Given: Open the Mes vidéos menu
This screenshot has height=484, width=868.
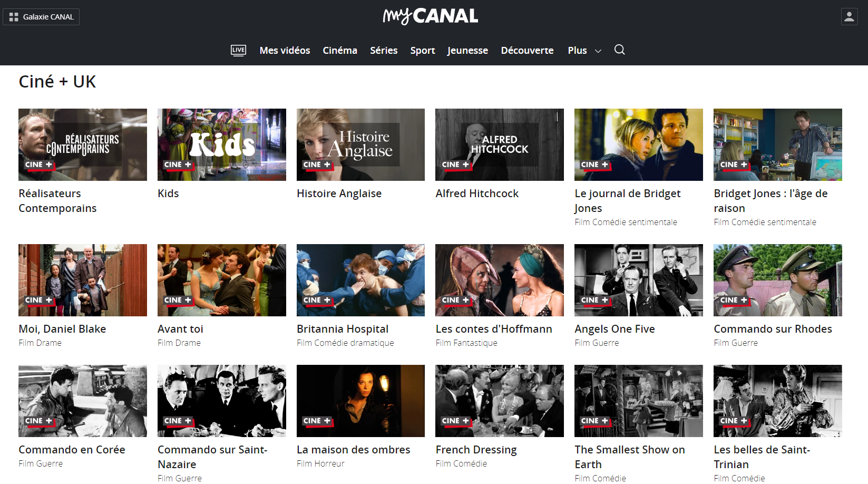Looking at the screenshot, I should pos(285,51).
